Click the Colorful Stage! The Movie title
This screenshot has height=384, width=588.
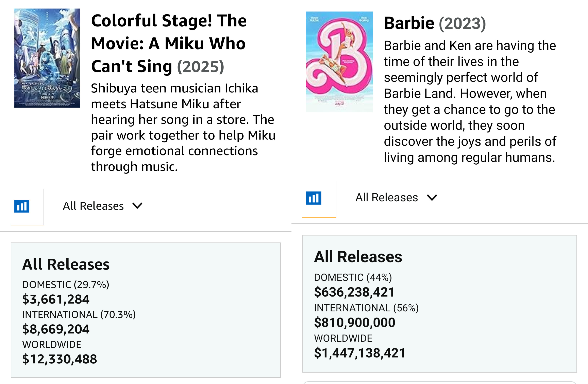coord(168,43)
